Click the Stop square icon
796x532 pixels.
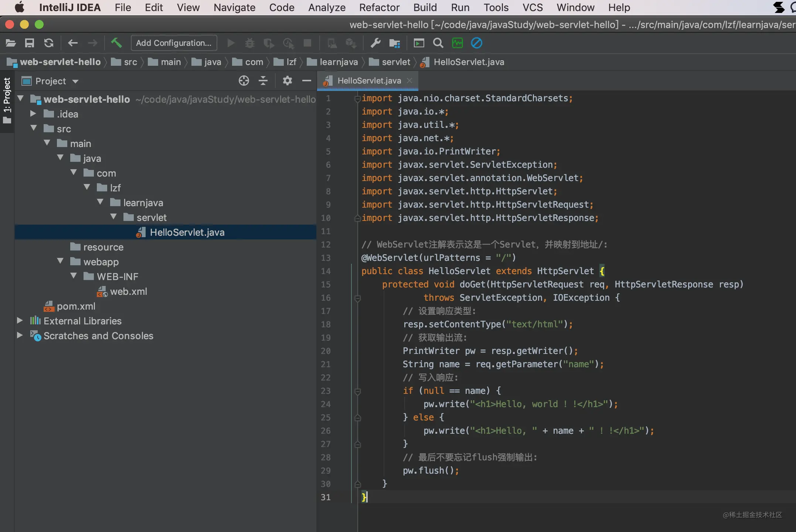pyautogui.click(x=307, y=43)
